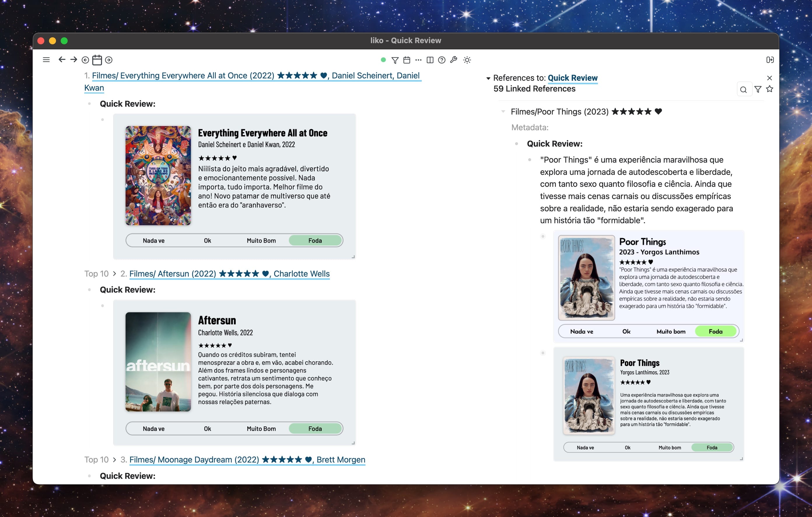Go back with the left arrow
The width and height of the screenshot is (812, 517).
(62, 60)
